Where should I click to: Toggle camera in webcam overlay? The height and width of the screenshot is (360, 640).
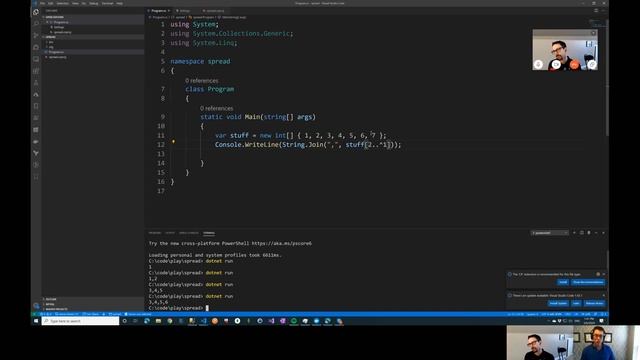tap(556, 64)
